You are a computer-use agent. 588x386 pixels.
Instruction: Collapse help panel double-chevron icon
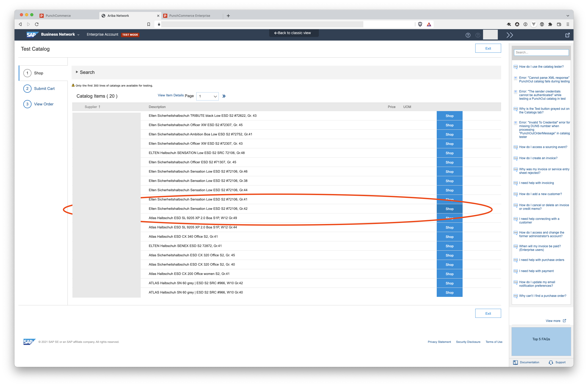pos(510,35)
